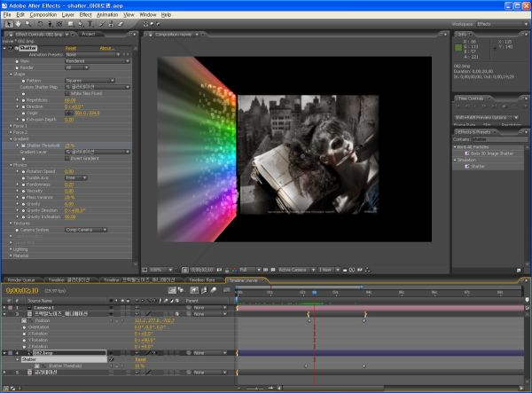532x393 pixels.
Task: Toggle the Invert Gradient checkbox
Action: click(x=67, y=159)
